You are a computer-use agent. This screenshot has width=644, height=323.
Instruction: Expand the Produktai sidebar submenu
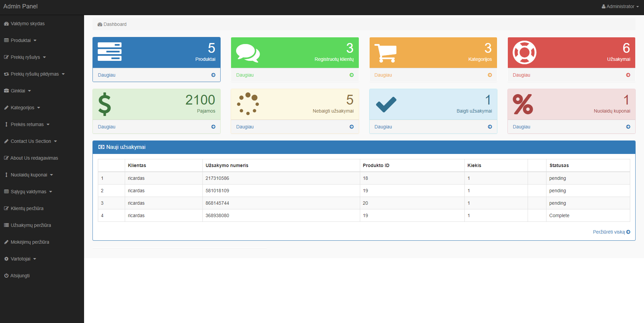click(20, 40)
